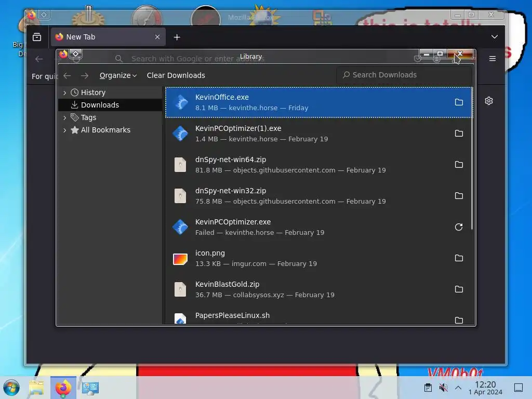Select the KevinOffice.exe download row
The height and width of the screenshot is (399, 532).
pyautogui.click(x=318, y=102)
